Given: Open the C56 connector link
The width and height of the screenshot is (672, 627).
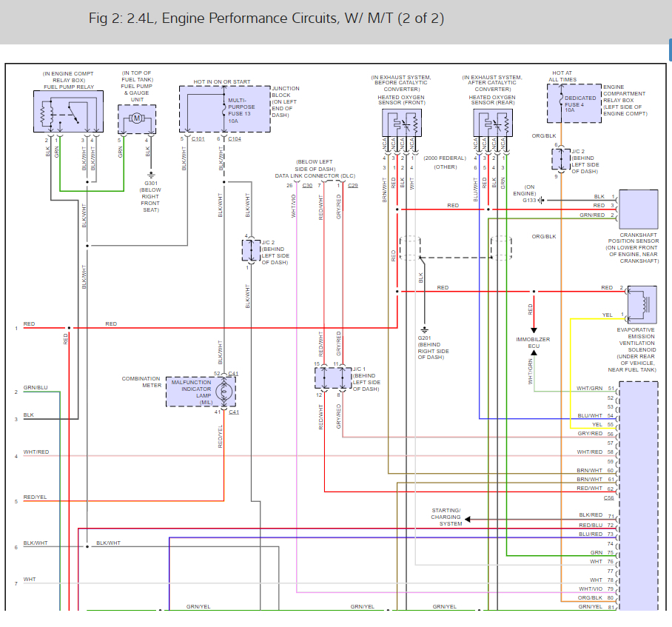Looking at the screenshot, I should click(608, 498).
